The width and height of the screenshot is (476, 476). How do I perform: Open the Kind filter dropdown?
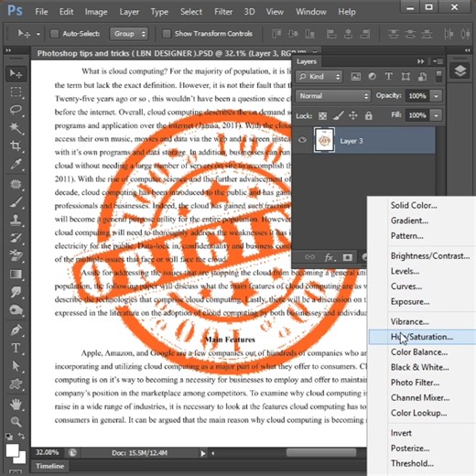click(319, 77)
